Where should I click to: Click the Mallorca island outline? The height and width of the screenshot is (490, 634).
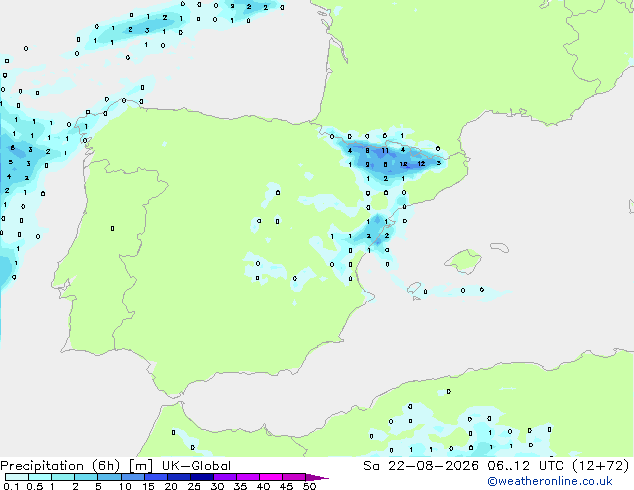pyautogui.click(x=463, y=262)
